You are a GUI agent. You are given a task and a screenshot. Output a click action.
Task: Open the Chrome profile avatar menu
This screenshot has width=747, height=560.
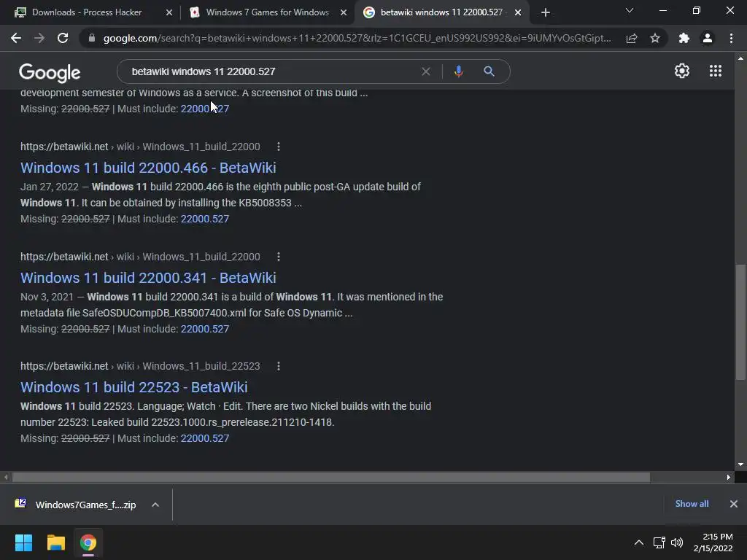(x=708, y=38)
